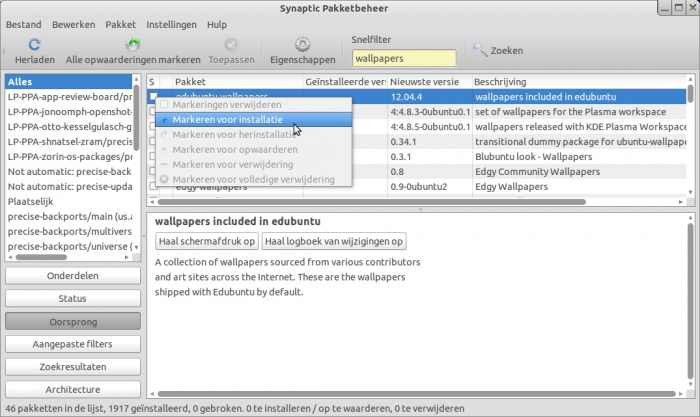Select precise-backports/main entry
Screen dimensions: 700x417
pyautogui.click(x=69, y=217)
